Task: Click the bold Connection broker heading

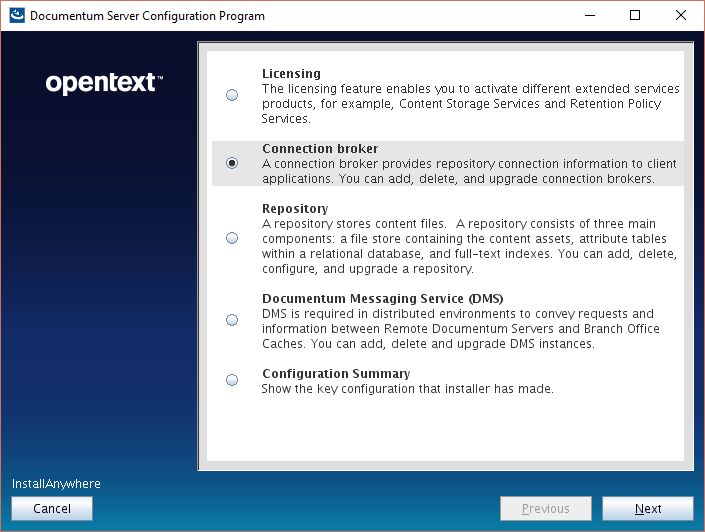Action: 320,149
